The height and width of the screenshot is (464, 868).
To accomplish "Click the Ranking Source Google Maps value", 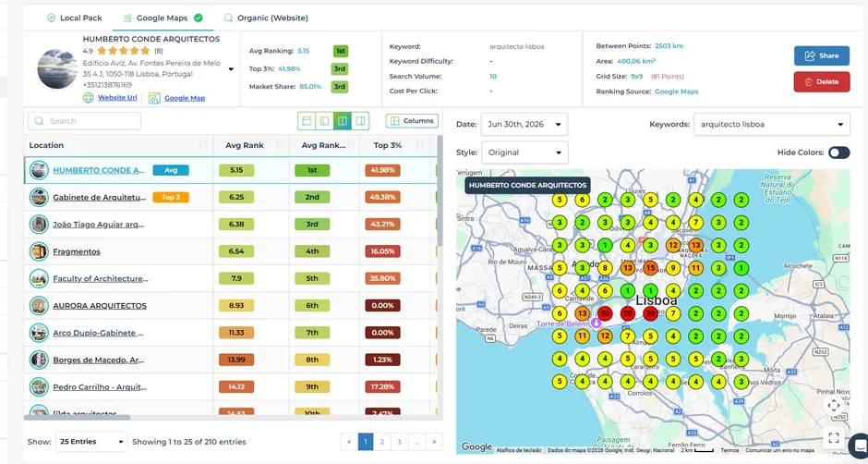I will [x=677, y=92].
